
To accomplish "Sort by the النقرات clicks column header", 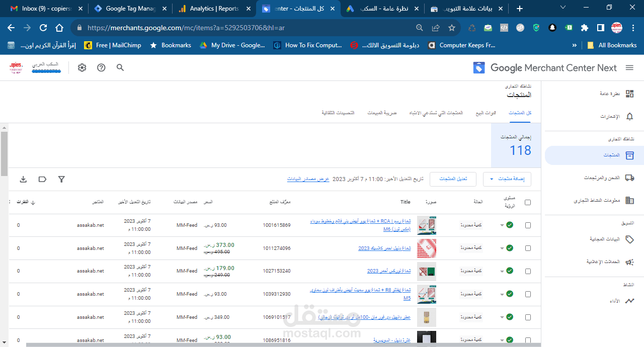I will click(25, 202).
